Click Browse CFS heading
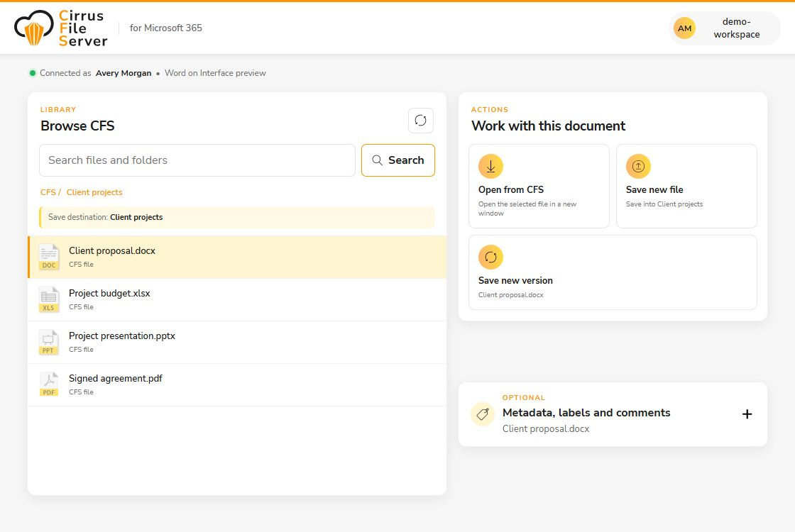The height and width of the screenshot is (532, 795). pos(77,126)
